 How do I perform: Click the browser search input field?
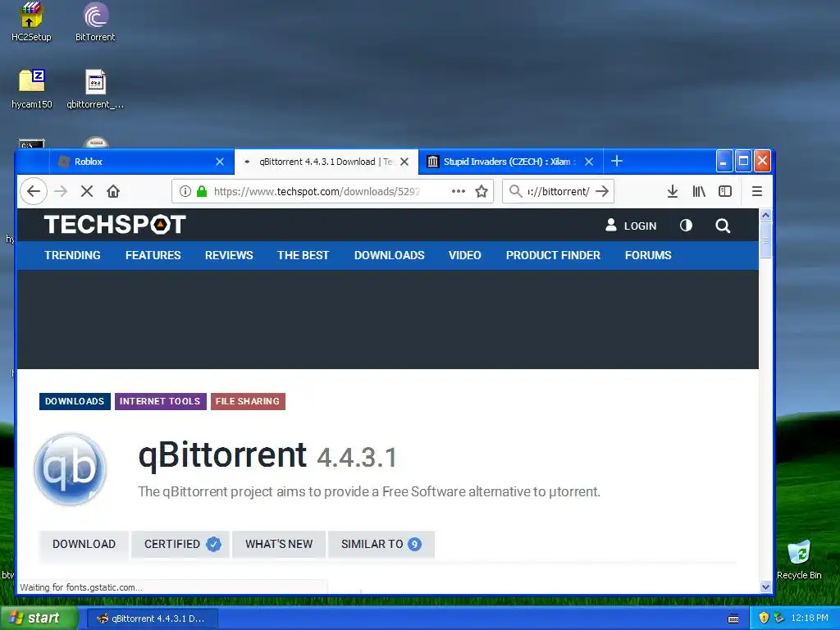(558, 191)
